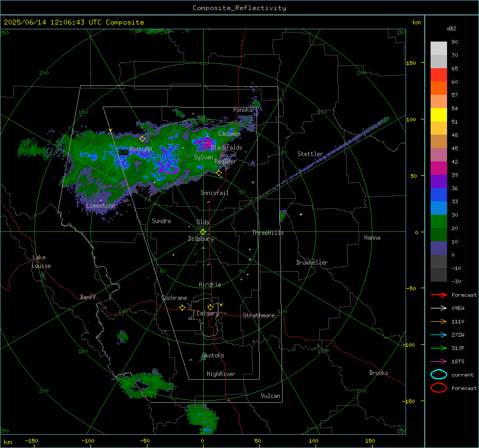Click the yellow diamond marker near Cochrane
The width and height of the screenshot is (479, 448).
182,307
